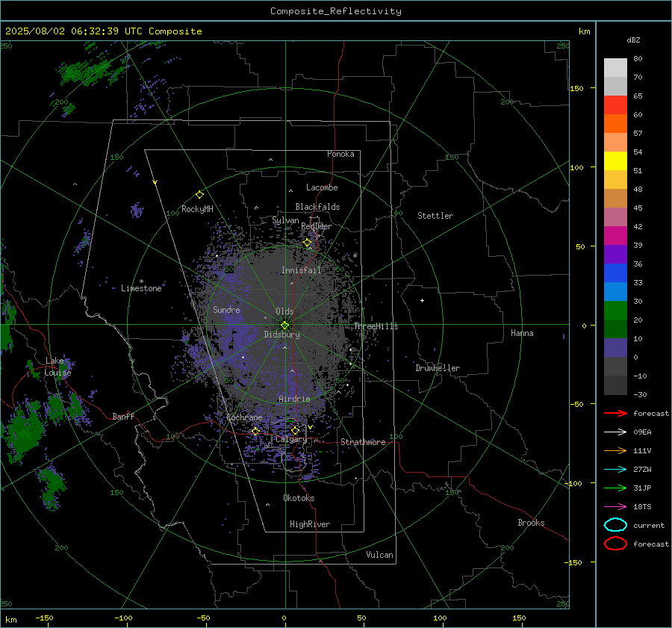Click the HighRiver city label
This screenshot has width=672, height=628.
(310, 524)
